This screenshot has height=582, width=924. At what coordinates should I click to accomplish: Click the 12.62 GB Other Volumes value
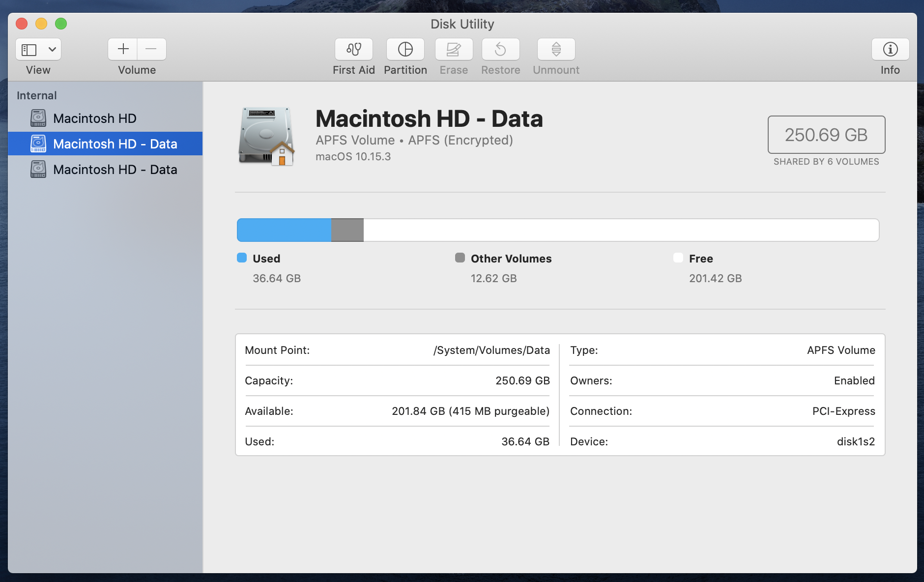(x=494, y=278)
